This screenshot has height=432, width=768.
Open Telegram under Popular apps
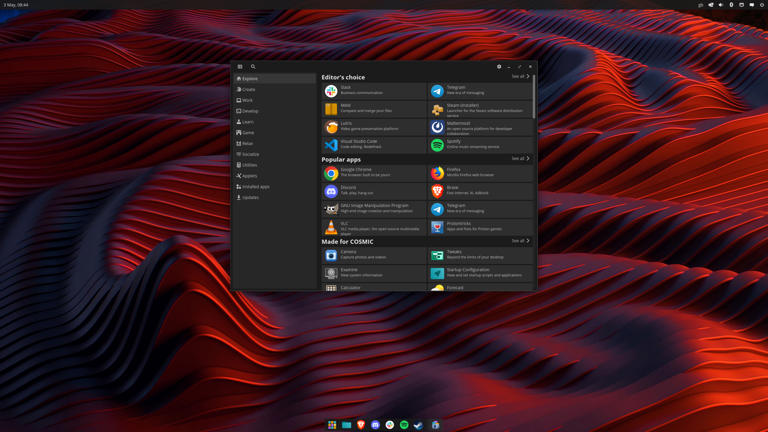480,209
